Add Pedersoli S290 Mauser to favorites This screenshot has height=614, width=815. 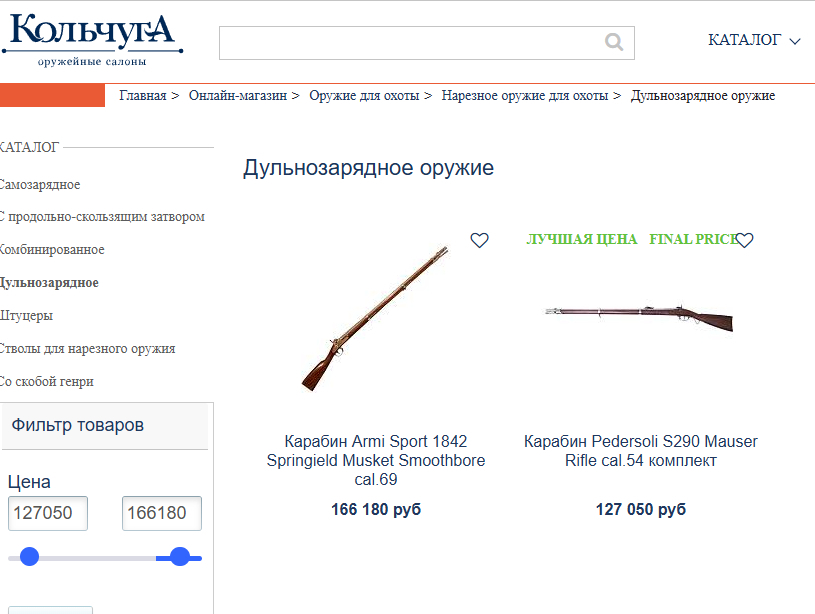(744, 240)
